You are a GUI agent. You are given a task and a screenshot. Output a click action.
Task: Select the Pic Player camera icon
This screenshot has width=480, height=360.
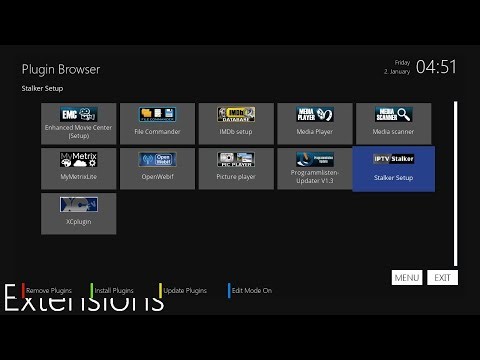[236, 159]
